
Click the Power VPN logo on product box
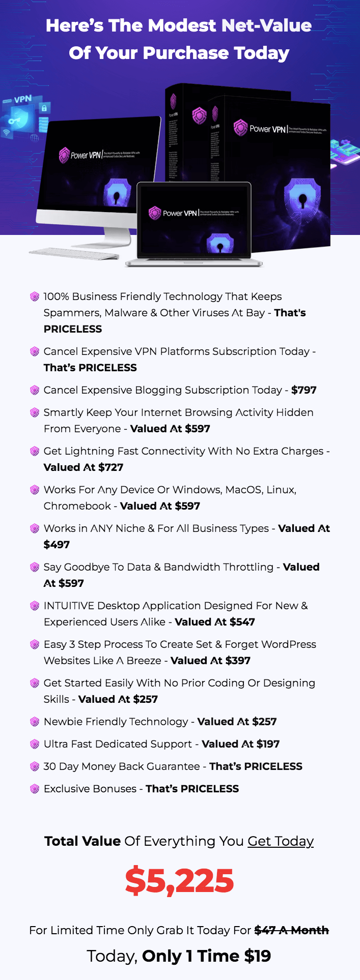tap(260, 128)
